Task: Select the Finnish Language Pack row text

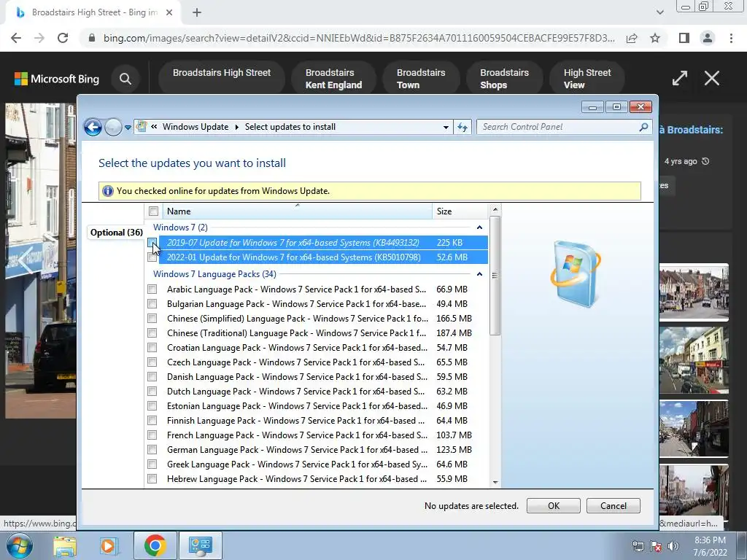Action: coord(295,421)
